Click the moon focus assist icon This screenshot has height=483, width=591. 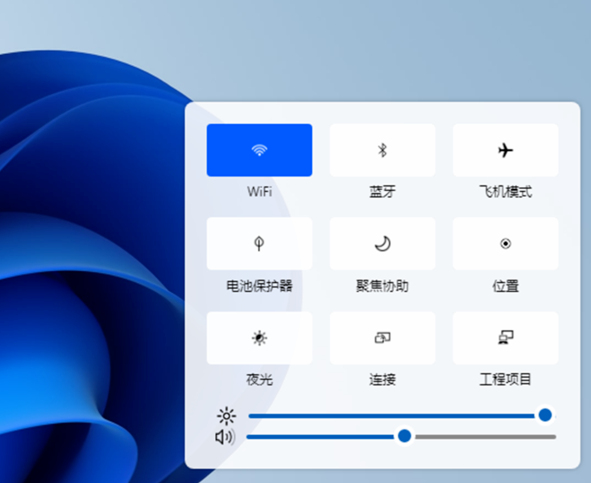coord(383,244)
